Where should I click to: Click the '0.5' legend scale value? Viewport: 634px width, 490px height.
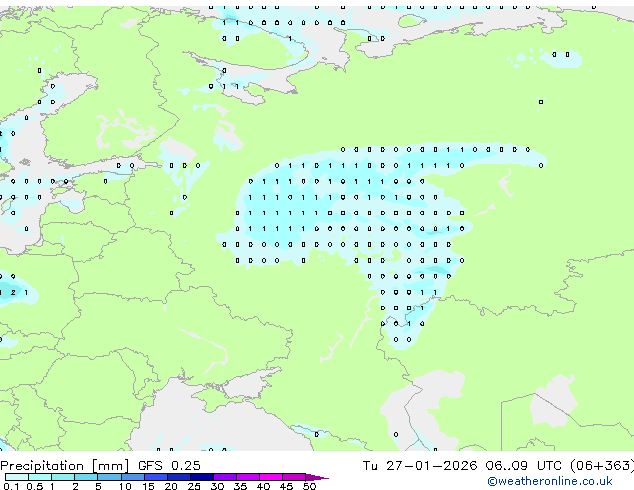click(x=35, y=486)
